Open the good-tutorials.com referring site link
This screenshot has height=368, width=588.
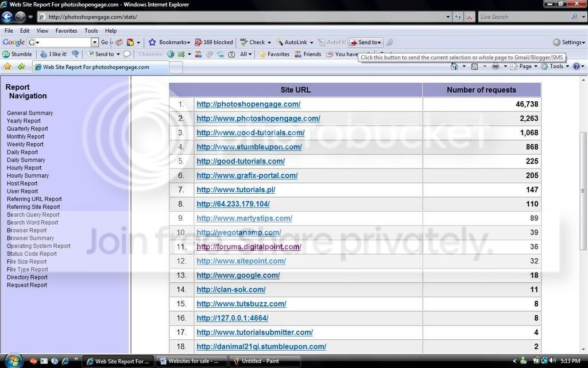pos(241,162)
